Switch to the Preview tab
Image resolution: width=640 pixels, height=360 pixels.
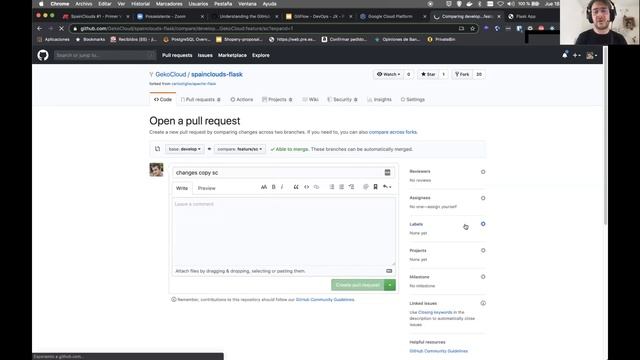pos(207,188)
